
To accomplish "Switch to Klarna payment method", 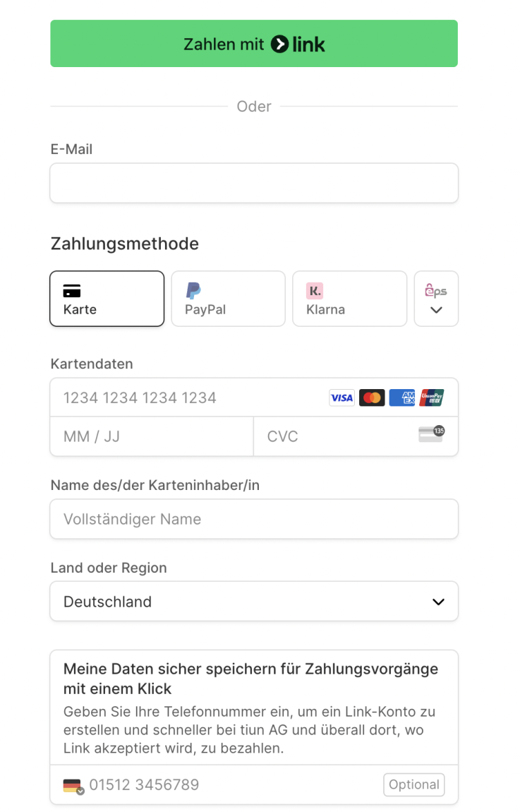I will tap(349, 299).
